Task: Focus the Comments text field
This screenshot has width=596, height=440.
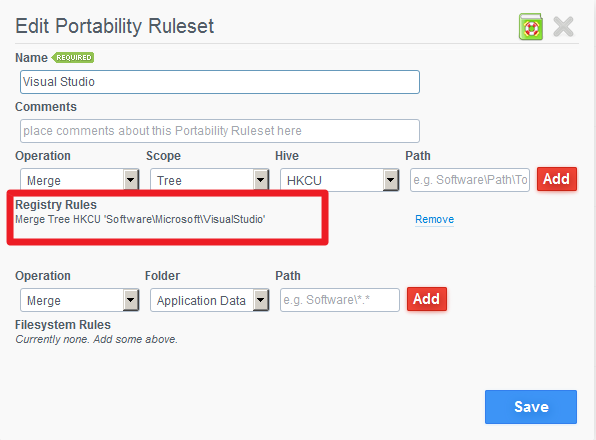Action: [x=220, y=131]
